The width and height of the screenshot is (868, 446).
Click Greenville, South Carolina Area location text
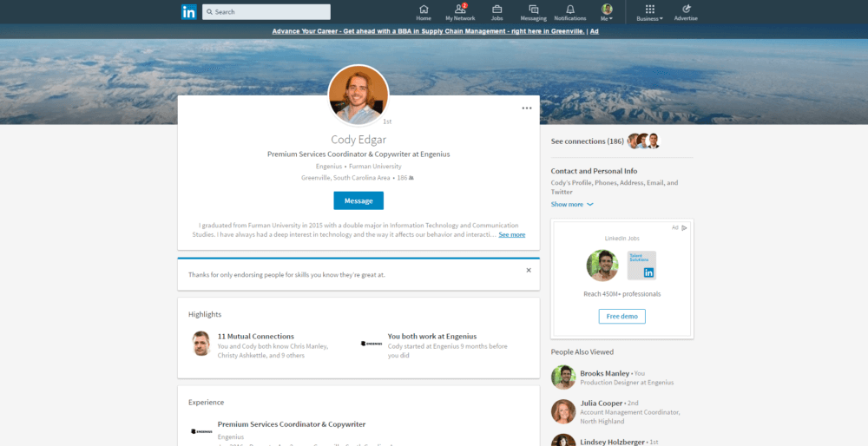[x=345, y=178]
